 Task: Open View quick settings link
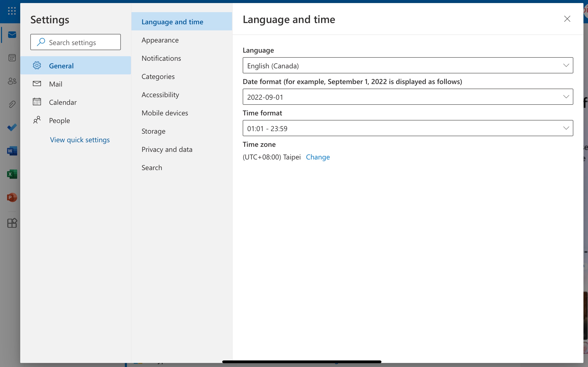[80, 139]
